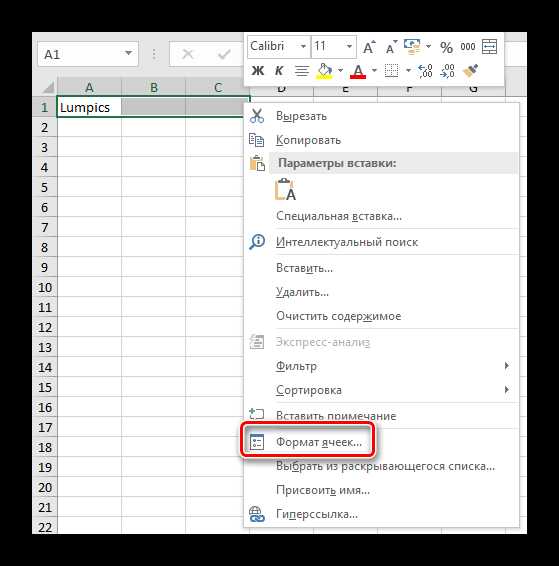
Task: Apply thousands separator 000 format
Action: coord(468,47)
